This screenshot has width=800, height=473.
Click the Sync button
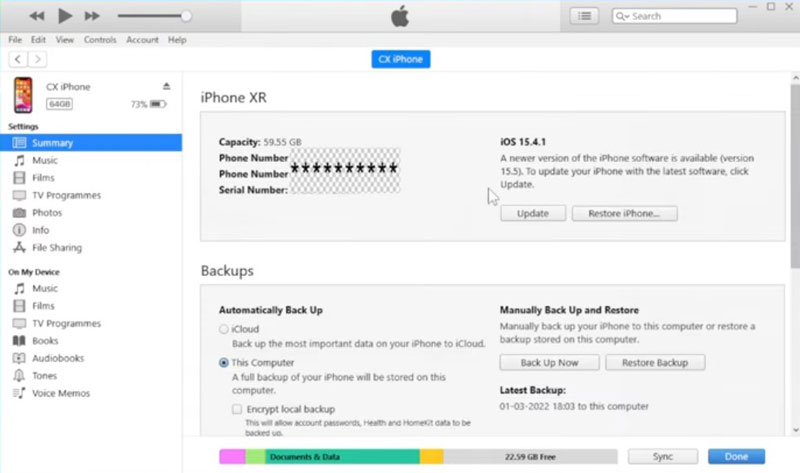pos(663,457)
